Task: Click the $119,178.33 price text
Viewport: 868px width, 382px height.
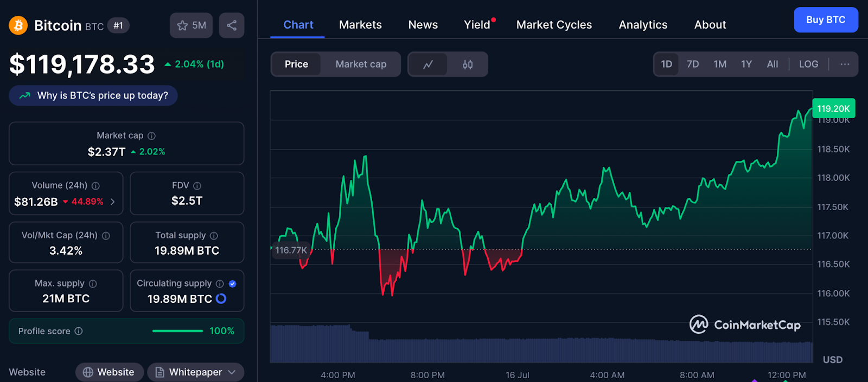Action: click(x=82, y=64)
